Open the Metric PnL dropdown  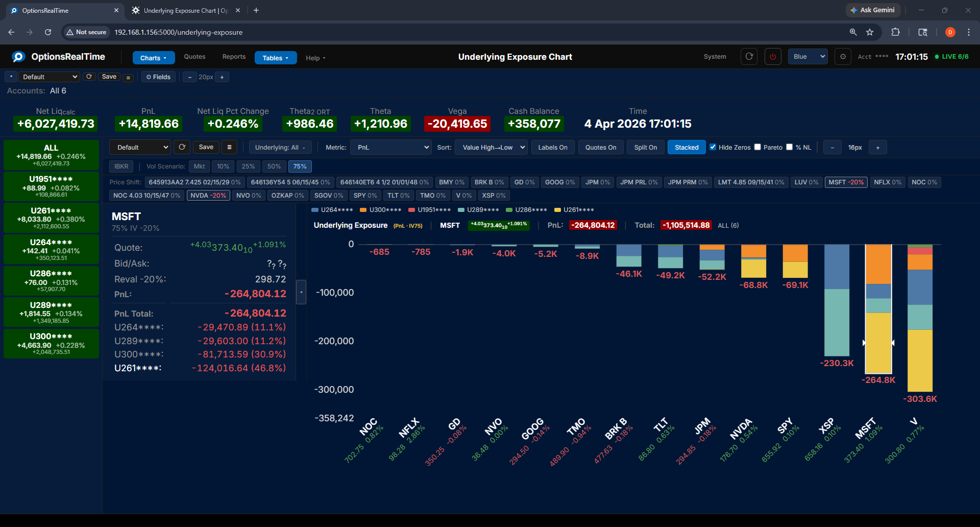pyautogui.click(x=391, y=147)
